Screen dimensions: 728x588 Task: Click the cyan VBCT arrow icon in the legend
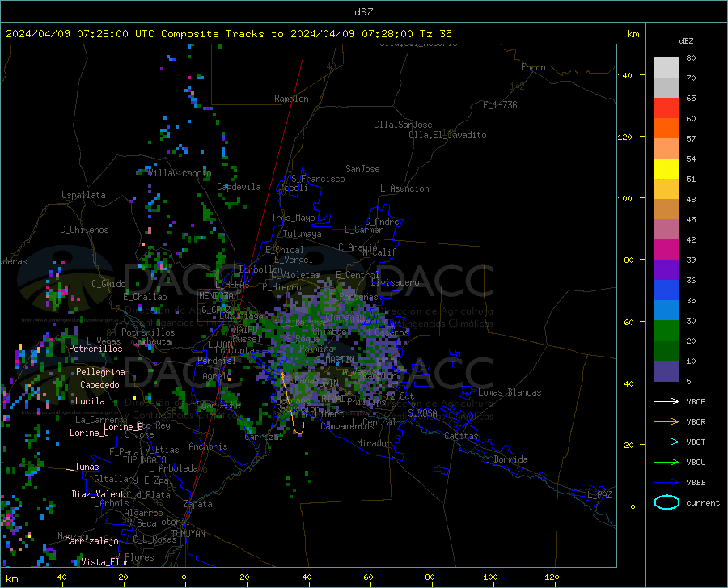click(667, 442)
